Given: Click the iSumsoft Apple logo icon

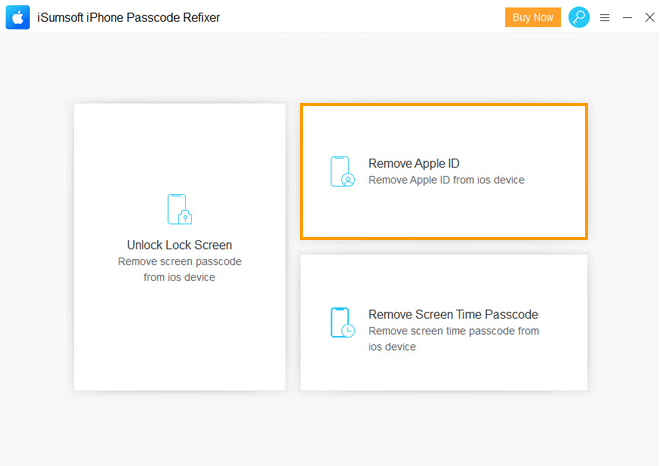Looking at the screenshot, I should [x=18, y=17].
